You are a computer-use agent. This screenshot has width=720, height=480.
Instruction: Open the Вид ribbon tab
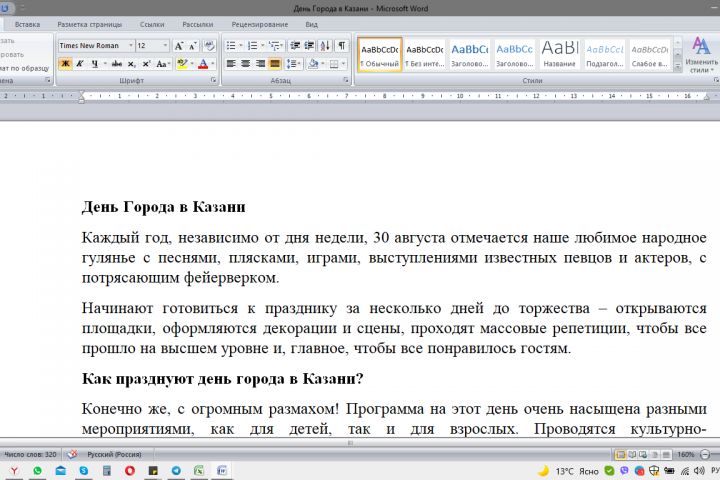pyautogui.click(x=311, y=24)
